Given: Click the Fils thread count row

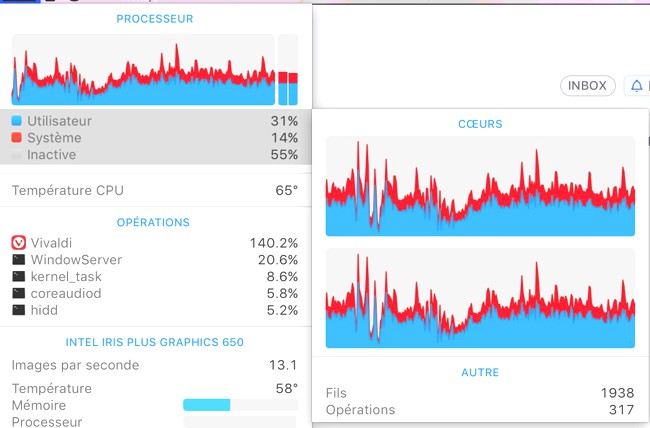Looking at the screenshot, I should point(481,393).
